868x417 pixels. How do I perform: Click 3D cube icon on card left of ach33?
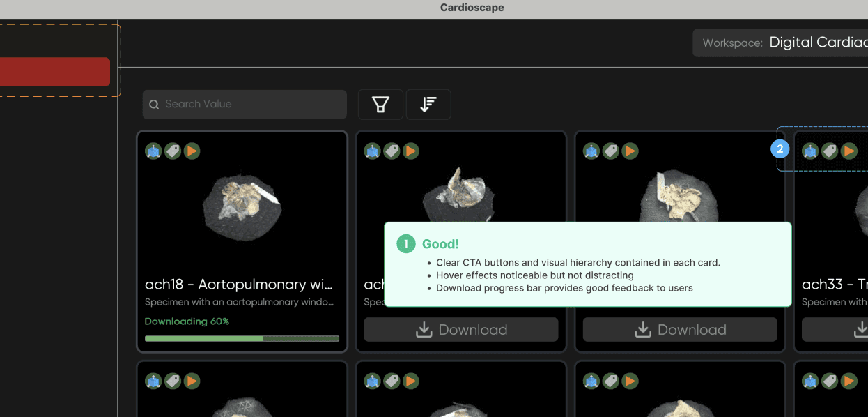[x=591, y=151]
